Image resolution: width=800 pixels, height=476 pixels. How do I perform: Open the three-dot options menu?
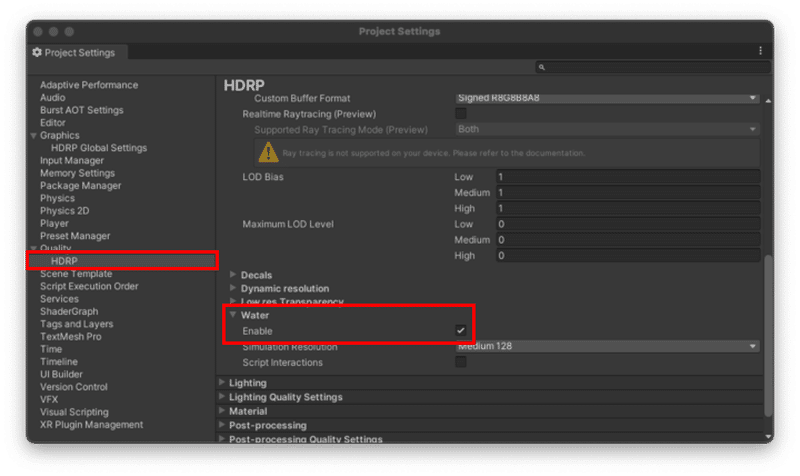click(x=760, y=51)
